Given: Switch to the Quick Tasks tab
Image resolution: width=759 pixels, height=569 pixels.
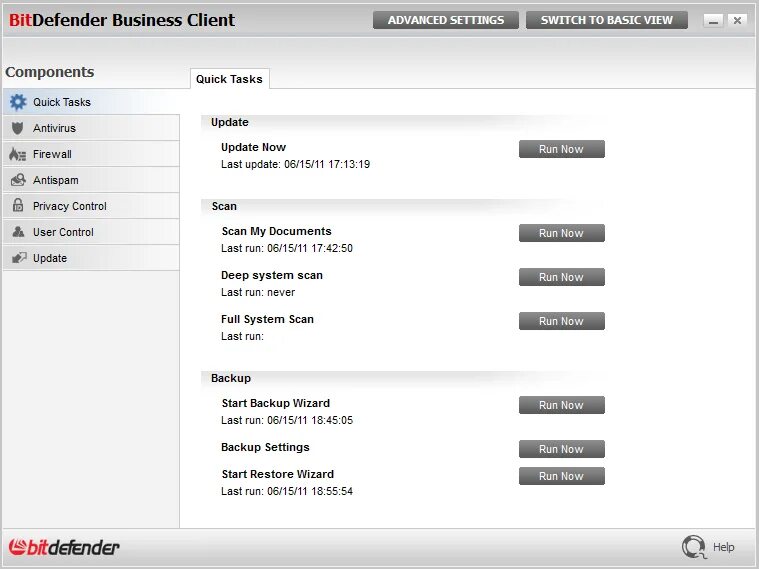Looking at the screenshot, I should coord(229,79).
